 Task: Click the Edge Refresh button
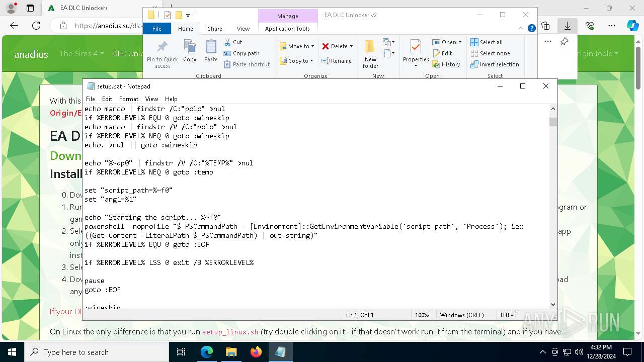click(x=36, y=26)
